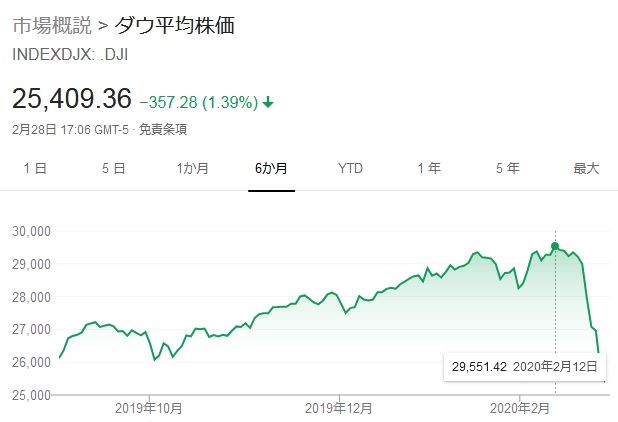Image resolution: width=618 pixels, height=422 pixels.
Task: Select the 1日 time range tab
Action: click(x=35, y=168)
